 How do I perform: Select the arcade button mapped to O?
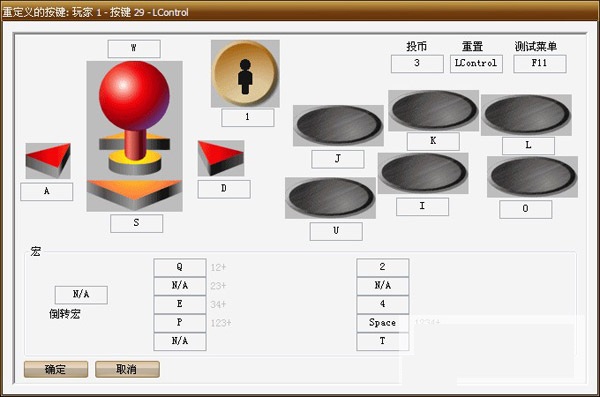(532, 176)
